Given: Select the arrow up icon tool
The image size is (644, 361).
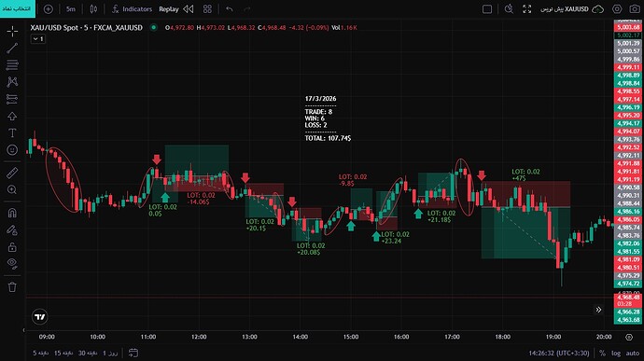Looking at the screenshot, I should point(12,117).
